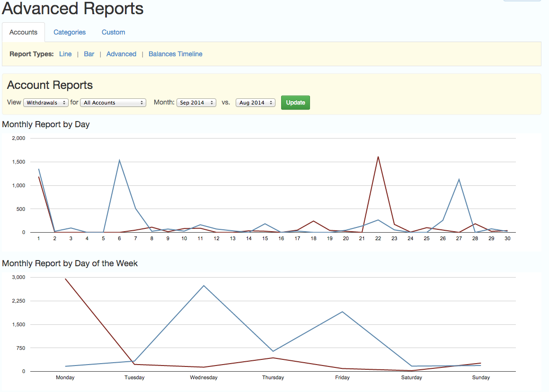This screenshot has height=392, width=549.
Task: Choose the Bar report type link
Action: pyautogui.click(x=89, y=54)
